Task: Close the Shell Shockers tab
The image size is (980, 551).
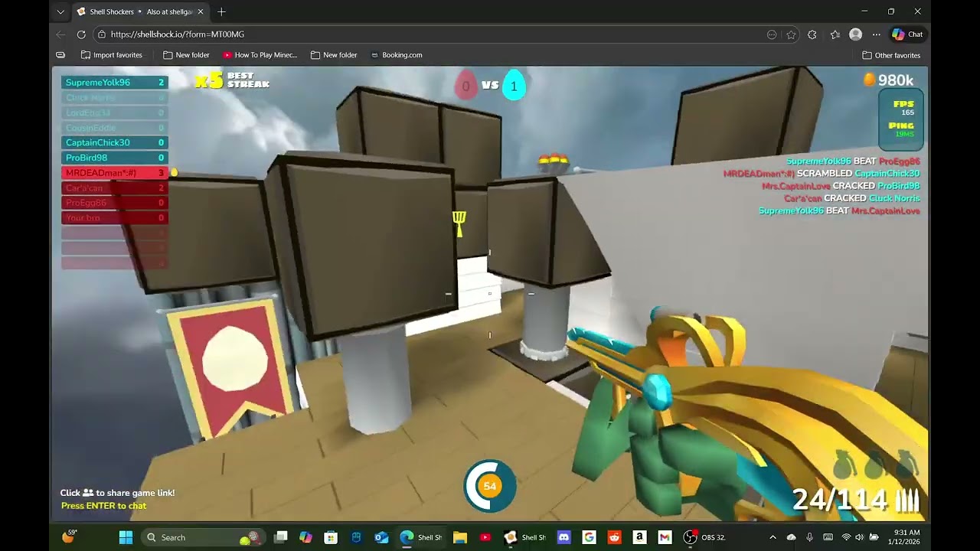Action: tap(201, 11)
